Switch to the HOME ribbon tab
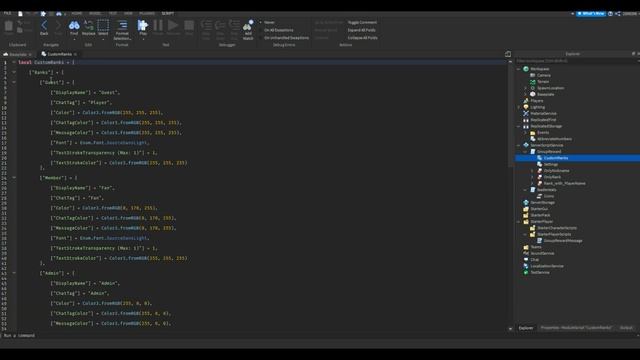 coord(76,13)
